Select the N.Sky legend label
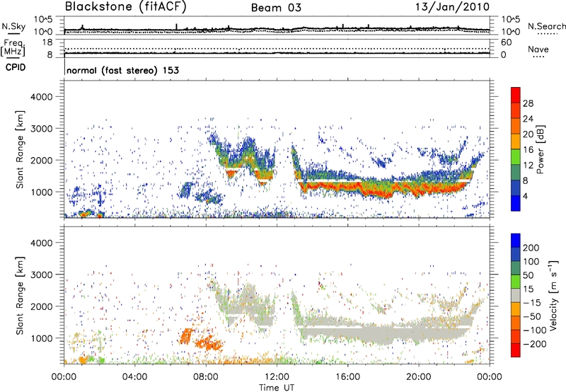566x392 pixels. pos(13,26)
